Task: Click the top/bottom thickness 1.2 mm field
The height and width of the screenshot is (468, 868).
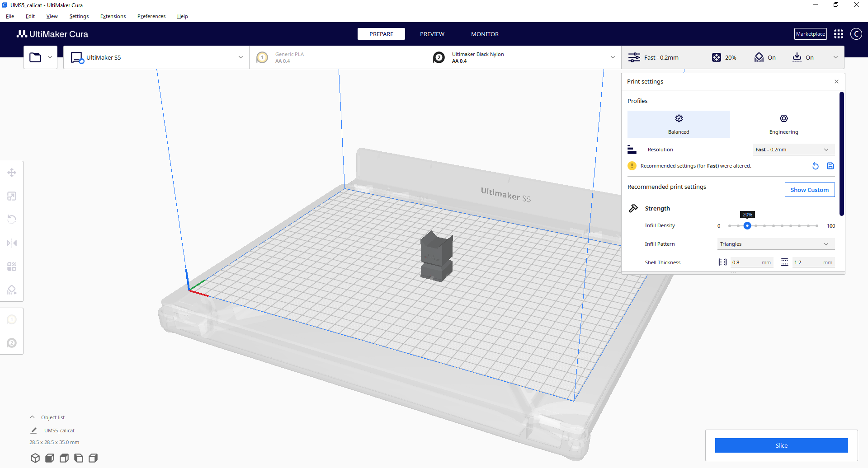Action: pyautogui.click(x=814, y=262)
